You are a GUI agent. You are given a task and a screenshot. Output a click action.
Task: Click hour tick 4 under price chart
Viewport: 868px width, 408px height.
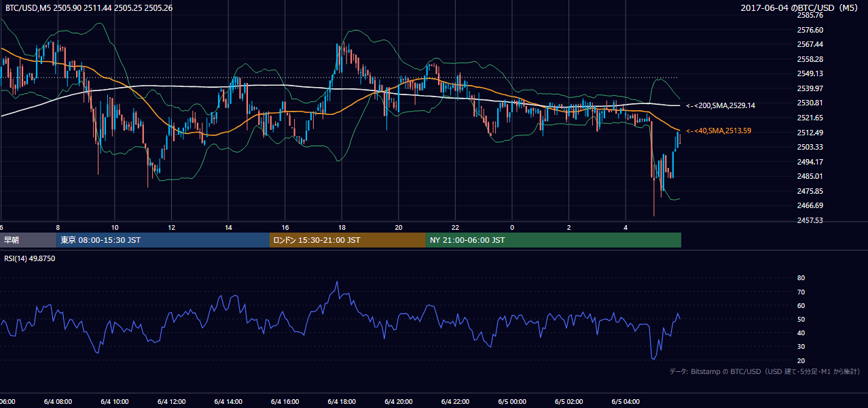626,227
